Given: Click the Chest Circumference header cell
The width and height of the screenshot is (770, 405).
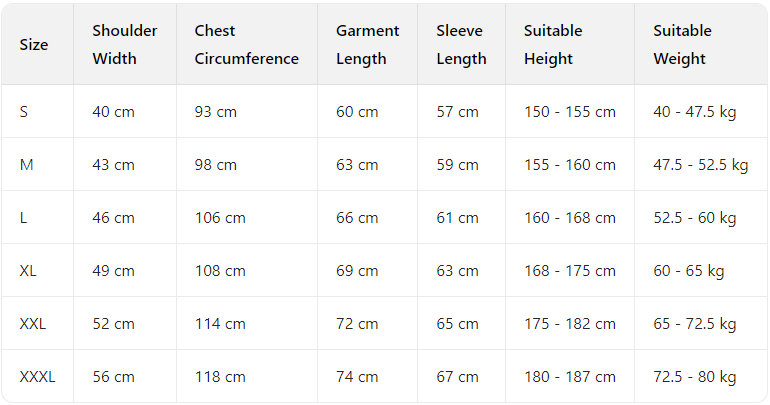Looking at the screenshot, I should pyautogui.click(x=246, y=45).
